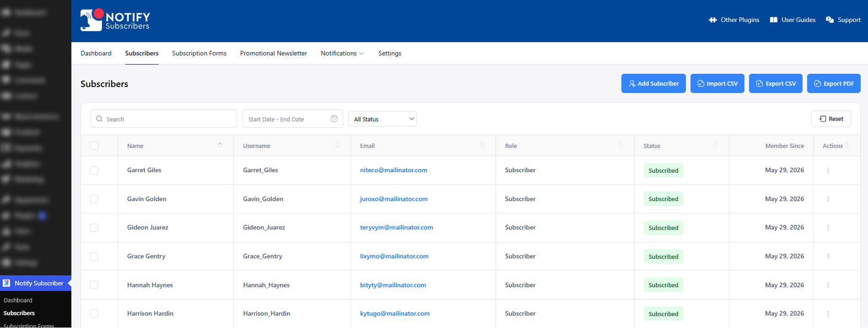Sort by Role column arrow
The height and width of the screenshot is (328, 868).
[621, 145]
